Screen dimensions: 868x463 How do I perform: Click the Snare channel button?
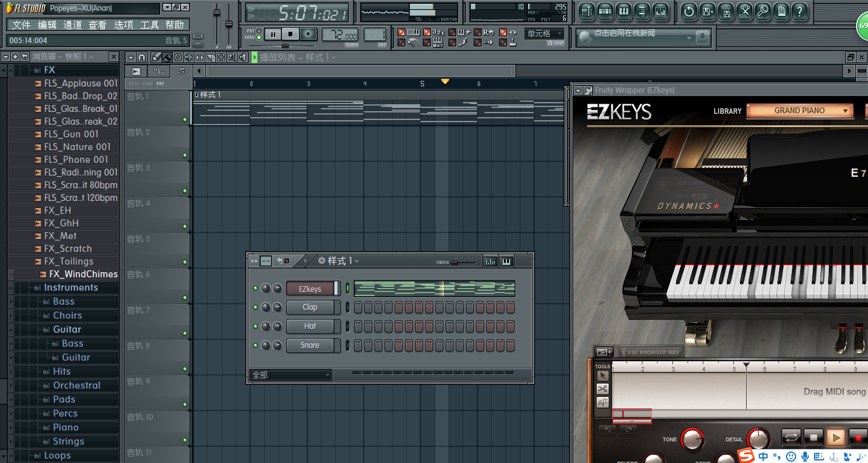click(x=310, y=345)
